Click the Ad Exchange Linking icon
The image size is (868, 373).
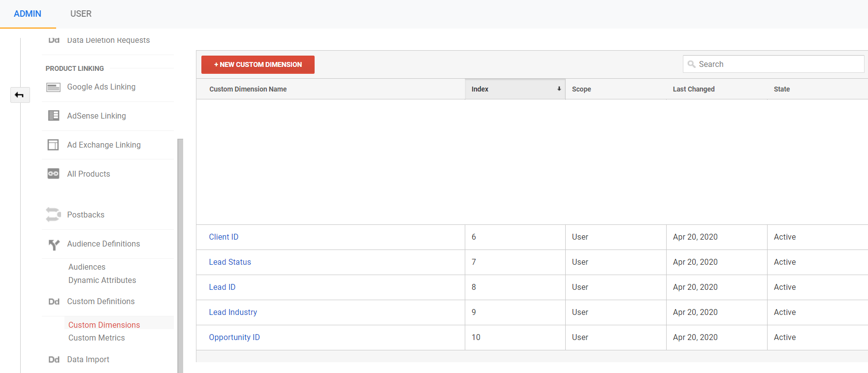(x=53, y=145)
